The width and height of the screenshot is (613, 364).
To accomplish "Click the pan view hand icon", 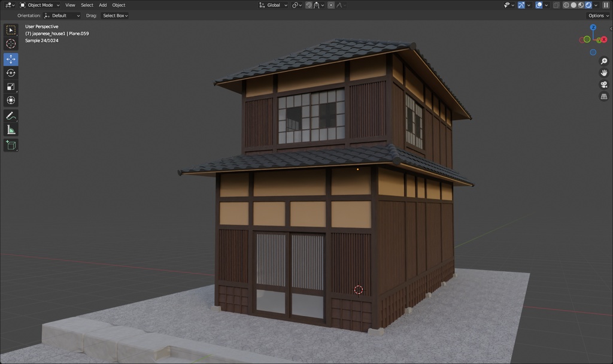I will (604, 73).
